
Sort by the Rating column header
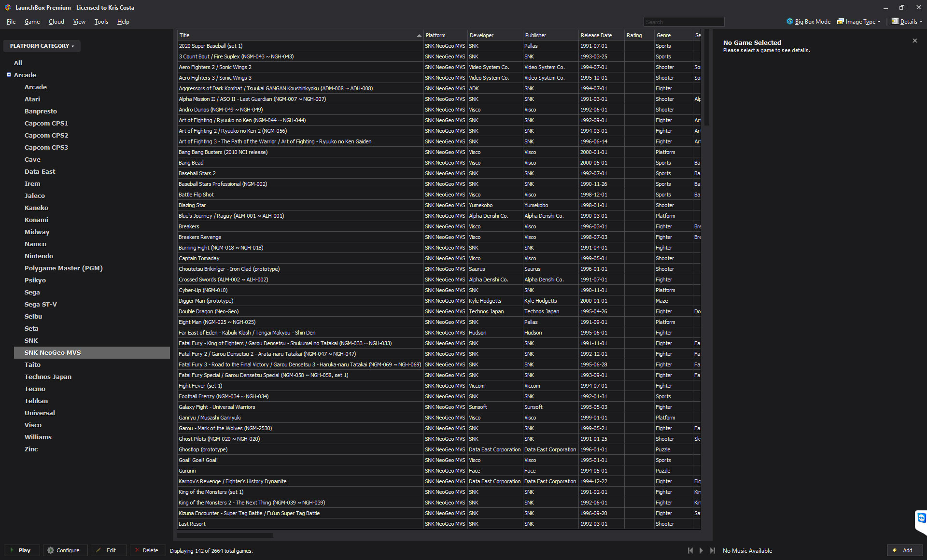(639, 35)
